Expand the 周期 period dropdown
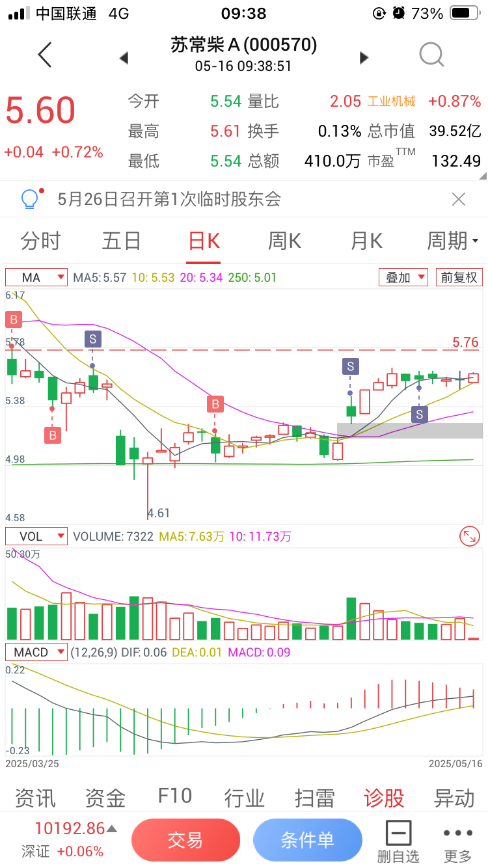The image size is (488, 868). (x=452, y=241)
